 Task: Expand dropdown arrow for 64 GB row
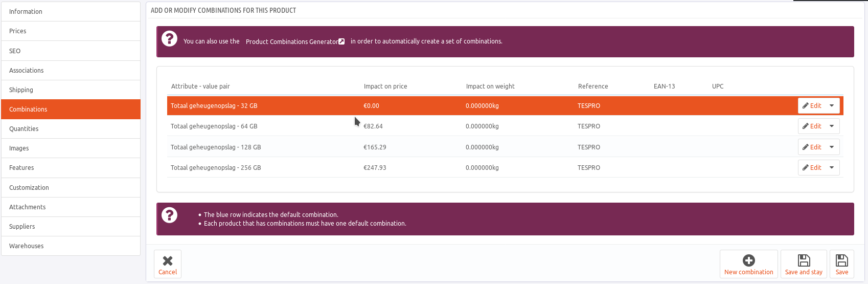(x=832, y=126)
